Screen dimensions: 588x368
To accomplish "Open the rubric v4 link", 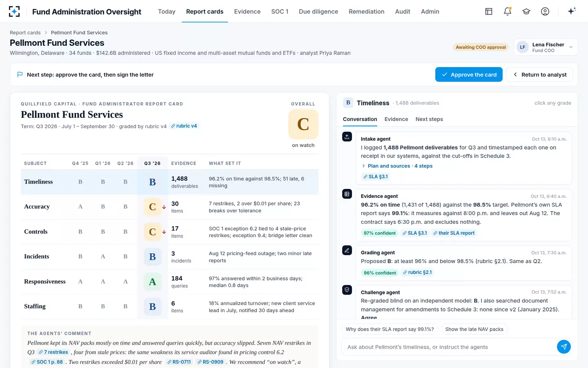I will pos(184,126).
